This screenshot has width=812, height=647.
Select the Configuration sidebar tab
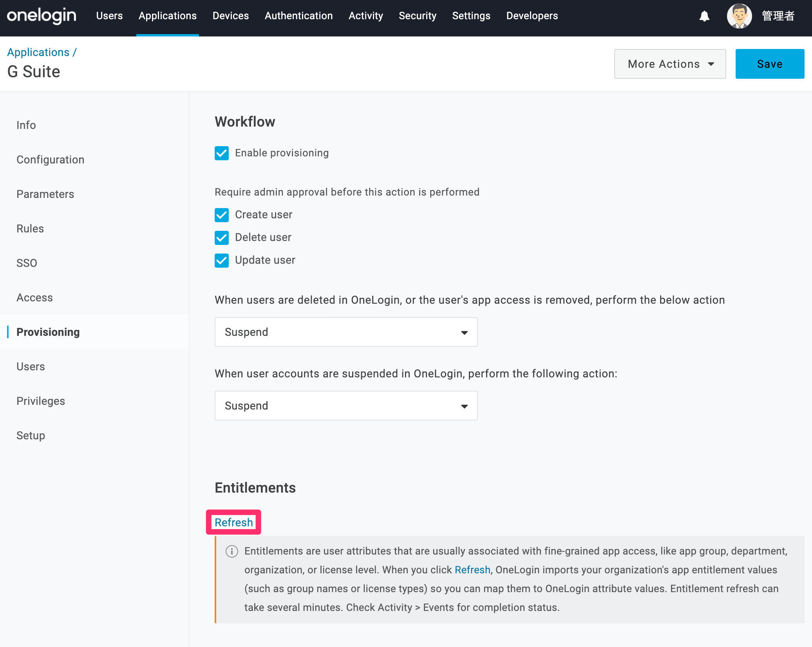pos(51,159)
